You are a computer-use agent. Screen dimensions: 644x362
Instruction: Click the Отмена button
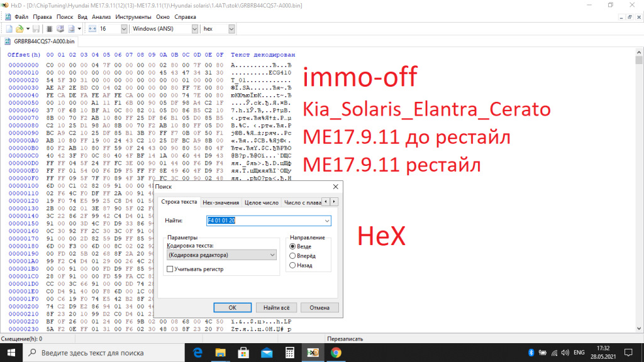coord(319,307)
